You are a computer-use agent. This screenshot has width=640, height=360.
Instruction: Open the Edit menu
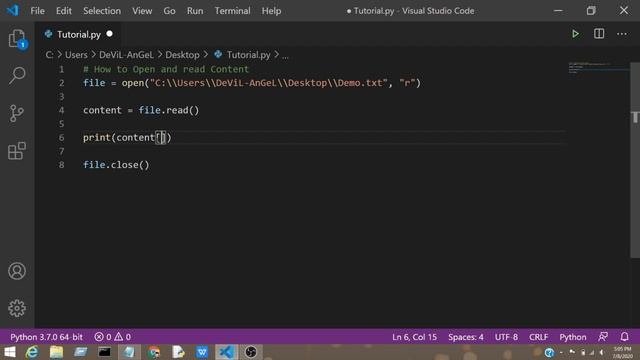64,11
